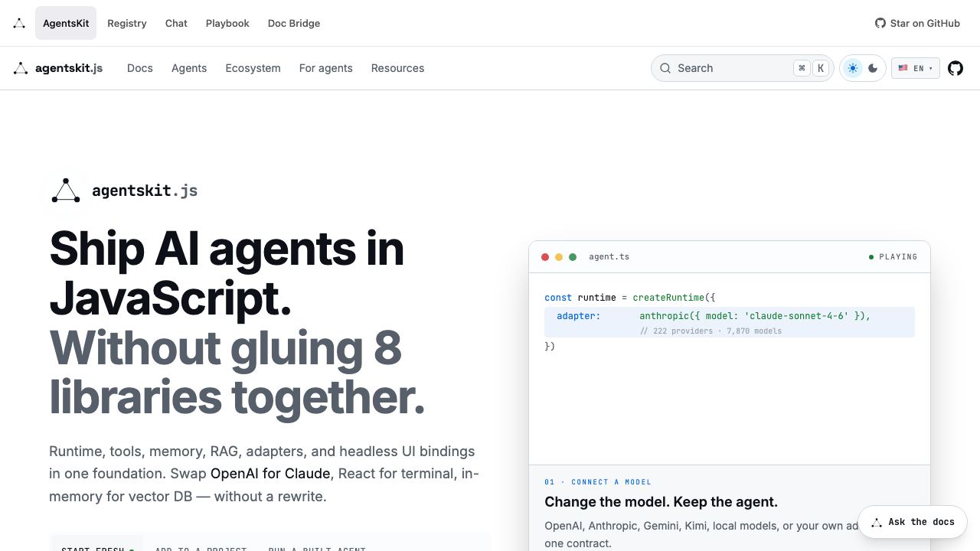Open the Doc Bridge tab
This screenshot has width=980, height=551.
294,23
